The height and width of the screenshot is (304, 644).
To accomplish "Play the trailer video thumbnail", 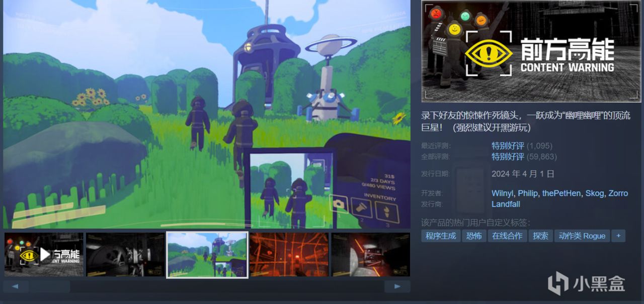I will point(44,254).
